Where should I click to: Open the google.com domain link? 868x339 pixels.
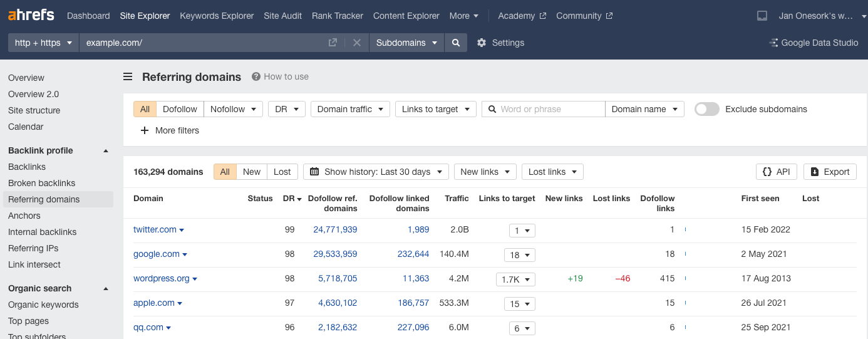coord(157,254)
